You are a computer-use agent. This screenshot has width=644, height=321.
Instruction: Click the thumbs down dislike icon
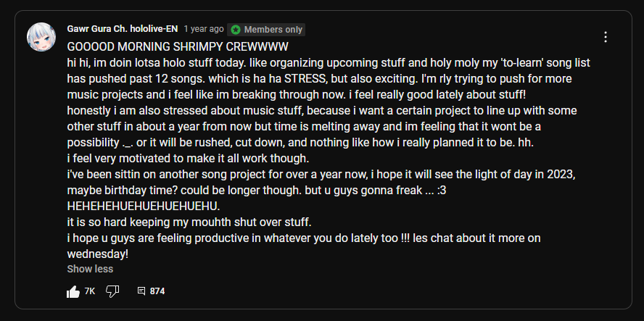[x=112, y=291]
